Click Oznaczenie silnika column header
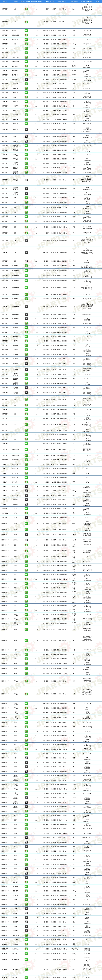 [x=87, y=2]
